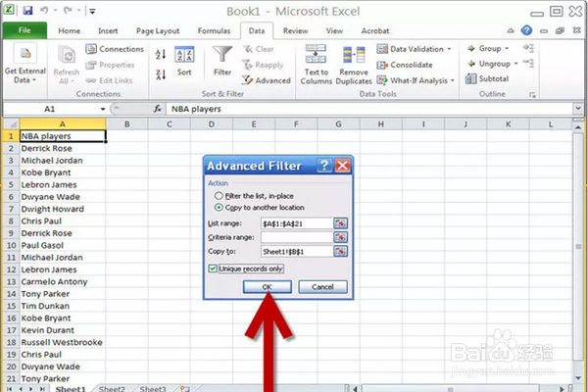
Task: Collapse List range with its selector icon
Action: point(340,223)
